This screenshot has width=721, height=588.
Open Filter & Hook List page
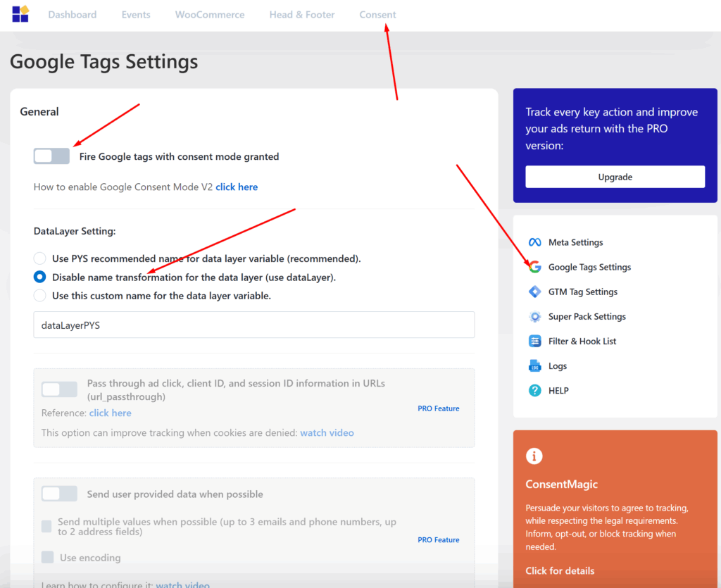click(x=582, y=341)
